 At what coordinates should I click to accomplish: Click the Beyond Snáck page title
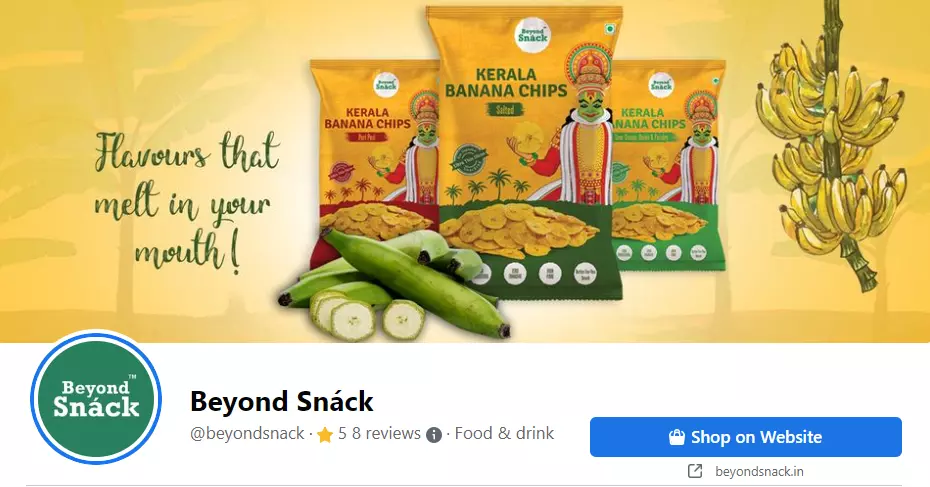point(282,402)
